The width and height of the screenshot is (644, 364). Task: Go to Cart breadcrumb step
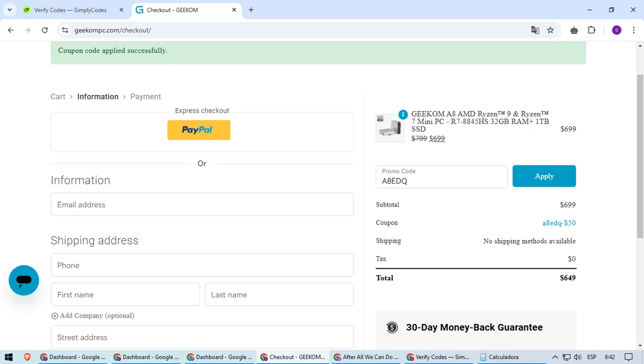point(58,97)
